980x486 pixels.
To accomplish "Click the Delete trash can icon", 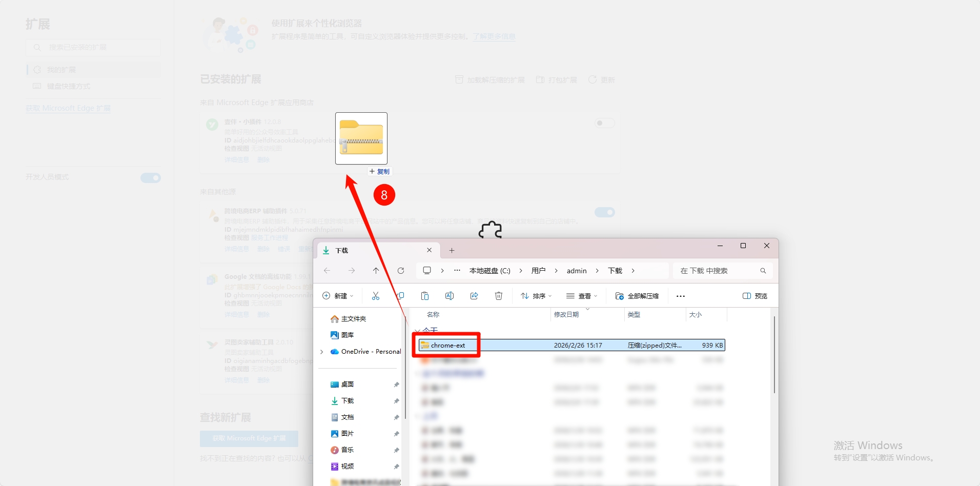I will (x=499, y=296).
